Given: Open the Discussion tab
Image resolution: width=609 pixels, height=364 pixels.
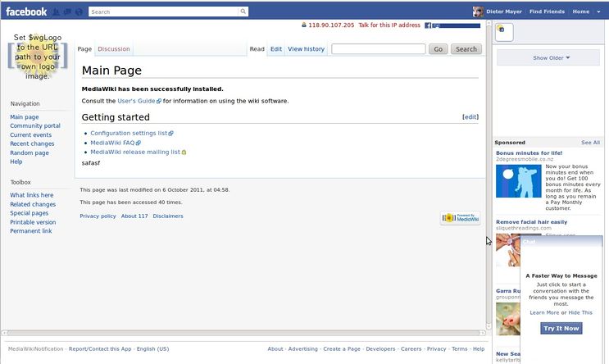Looking at the screenshot, I should 114,49.
